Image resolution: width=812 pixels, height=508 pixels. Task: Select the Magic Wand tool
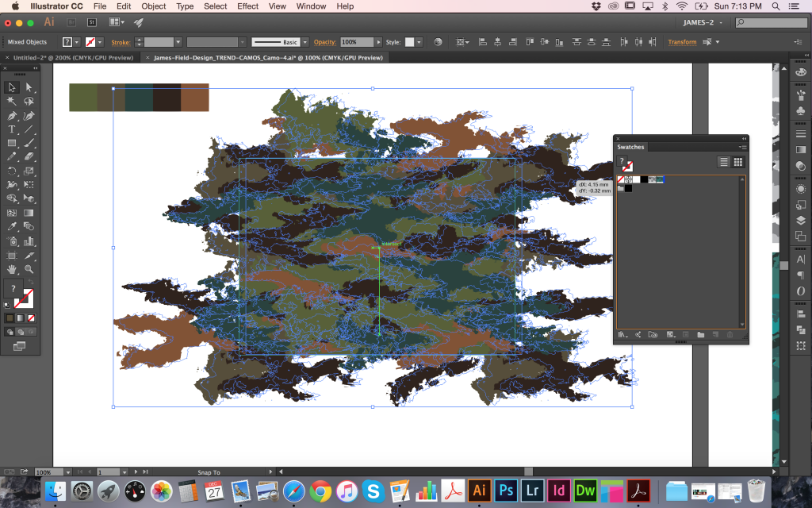(12, 101)
